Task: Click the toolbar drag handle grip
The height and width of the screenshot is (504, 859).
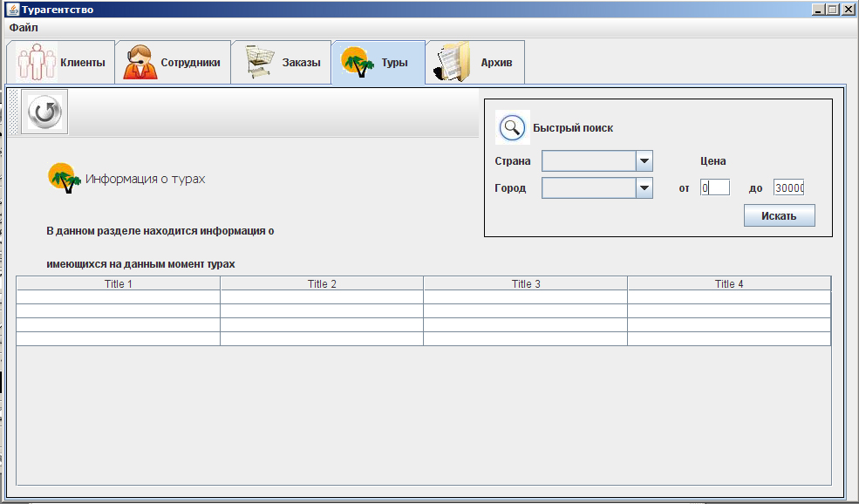Action: point(14,112)
